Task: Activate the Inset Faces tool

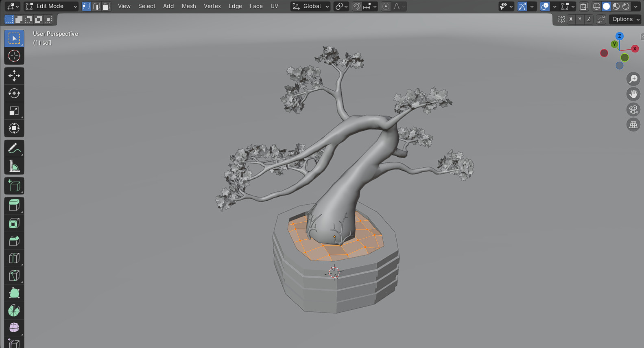Action: click(x=14, y=223)
